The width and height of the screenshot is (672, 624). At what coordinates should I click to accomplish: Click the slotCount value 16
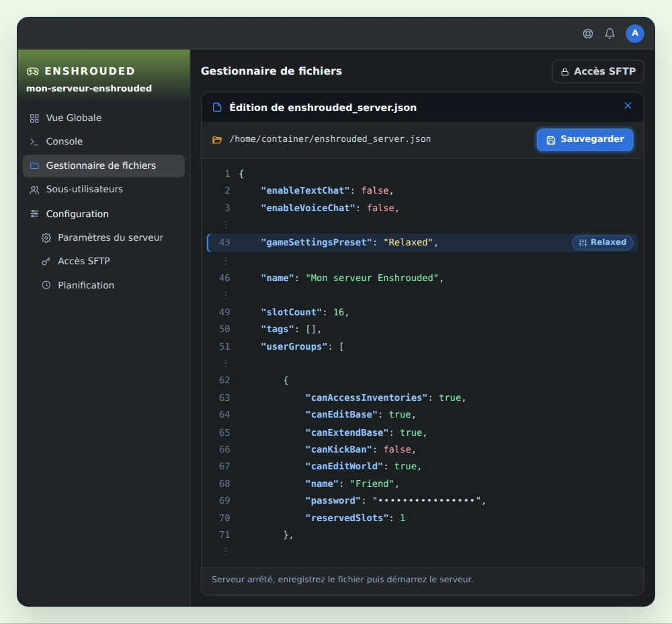339,312
